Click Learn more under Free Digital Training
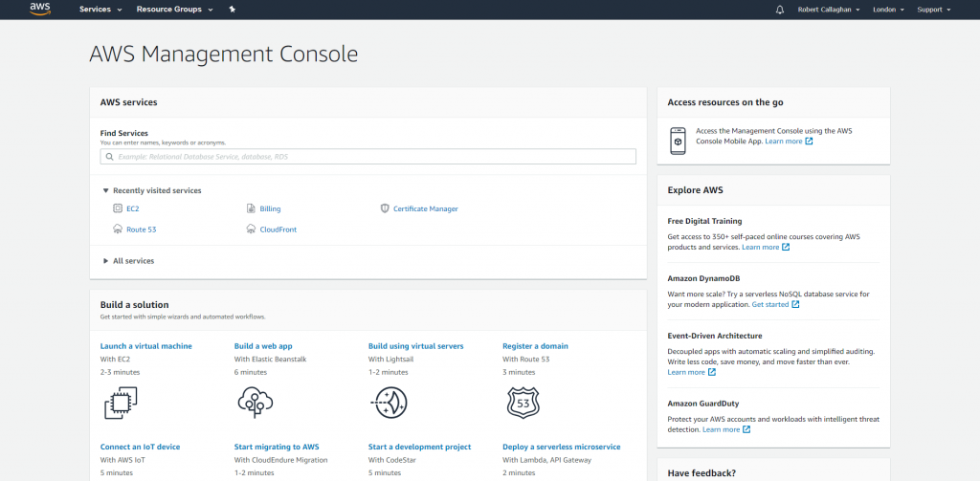Screen dimensions: 980x481 [x=761, y=248]
